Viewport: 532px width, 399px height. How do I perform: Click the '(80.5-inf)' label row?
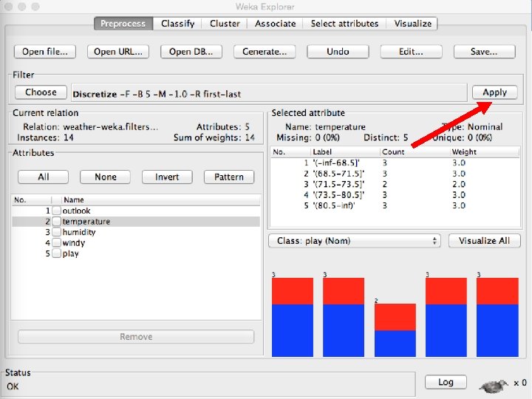tap(395, 205)
